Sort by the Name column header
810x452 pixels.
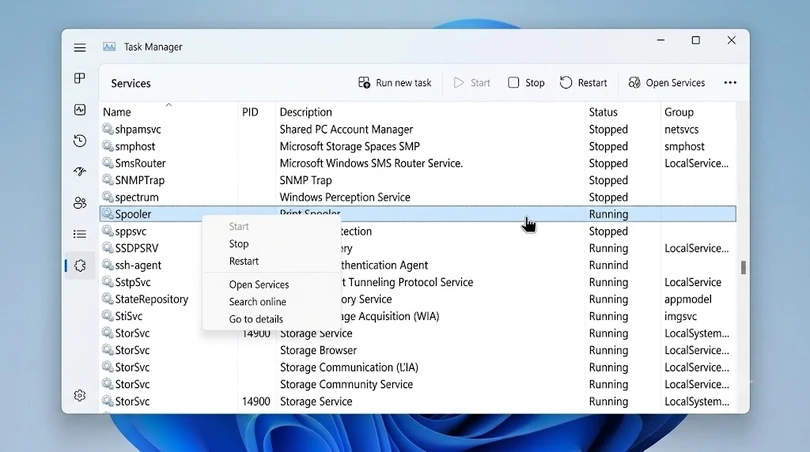[117, 112]
